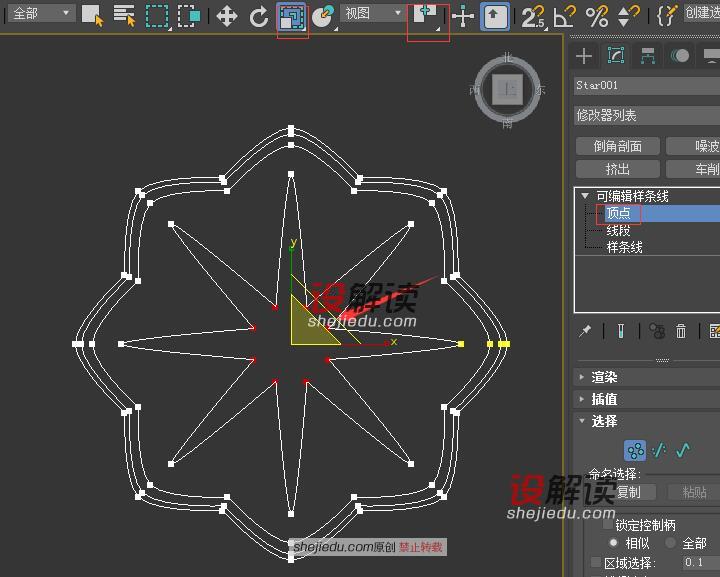Click the ViewCube top face

coord(507,89)
